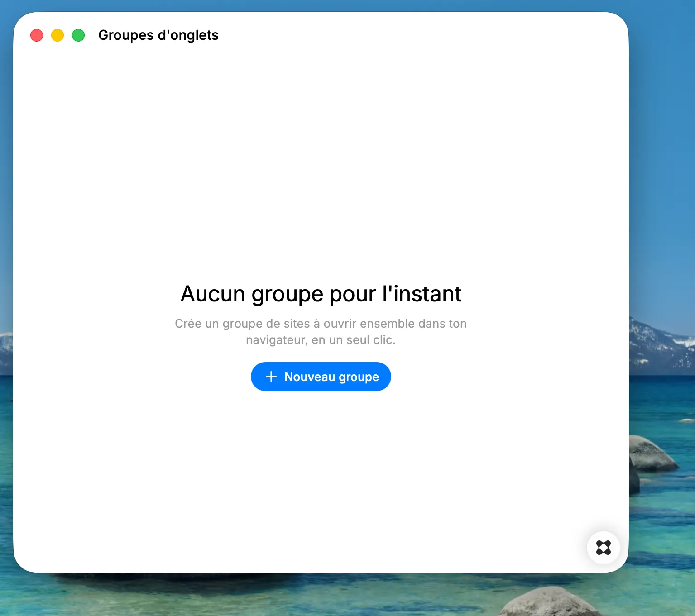The width and height of the screenshot is (695, 616).
Task: Close the Groupes d'onglets window
Action: click(37, 35)
